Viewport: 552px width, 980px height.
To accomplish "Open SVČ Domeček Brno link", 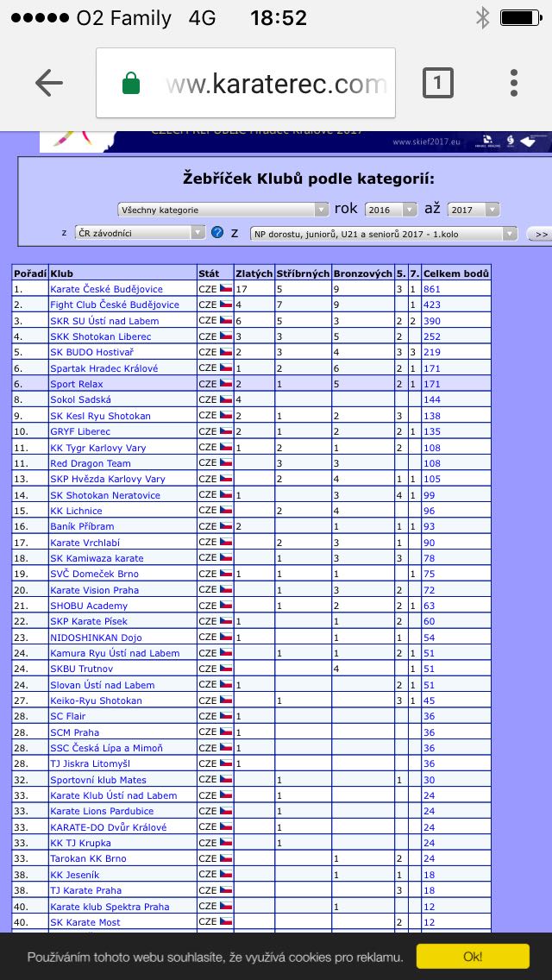I will [x=94, y=574].
